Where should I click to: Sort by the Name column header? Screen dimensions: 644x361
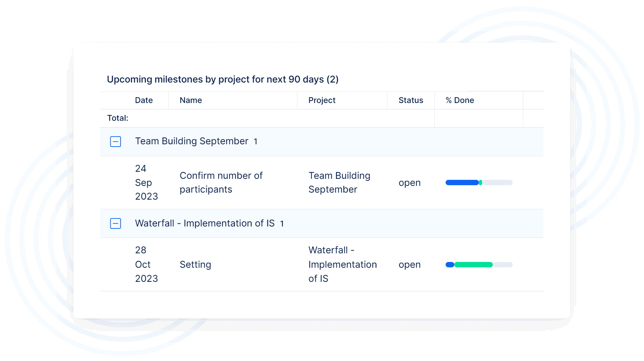(191, 100)
